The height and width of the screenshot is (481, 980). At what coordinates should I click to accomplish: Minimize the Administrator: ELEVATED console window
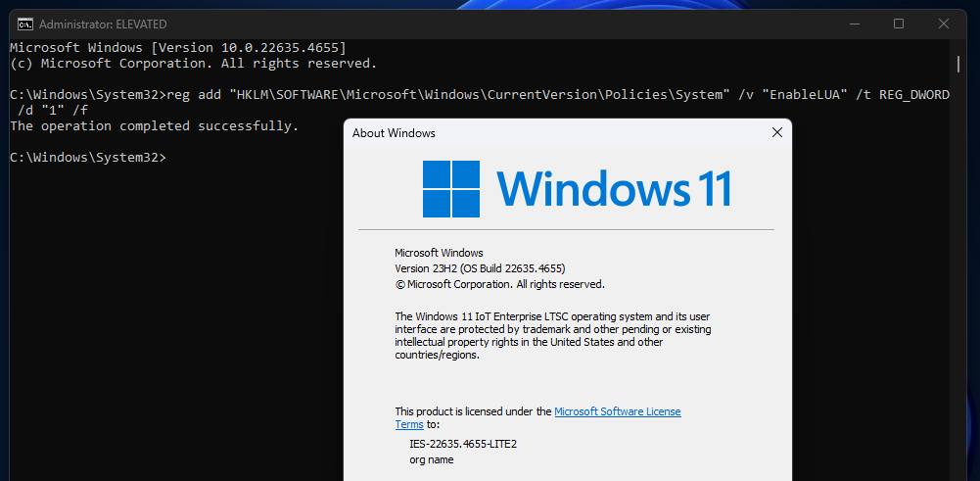point(854,24)
